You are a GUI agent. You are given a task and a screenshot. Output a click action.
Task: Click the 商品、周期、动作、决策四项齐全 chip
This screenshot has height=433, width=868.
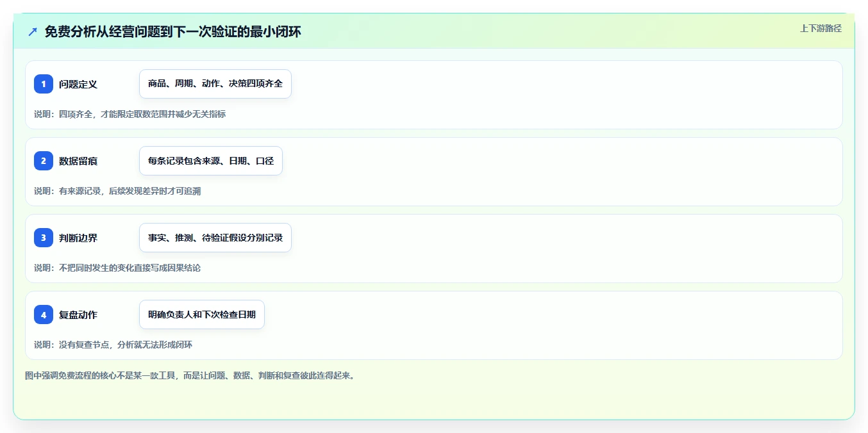(x=215, y=84)
